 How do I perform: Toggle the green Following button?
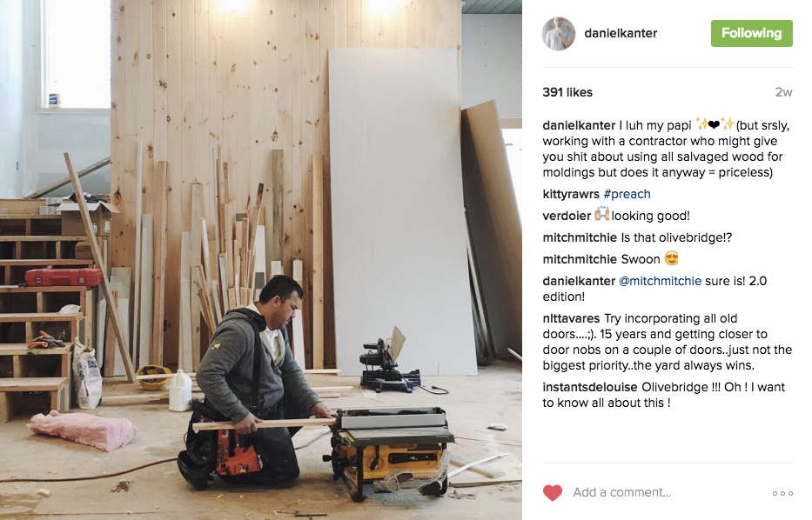(x=751, y=33)
